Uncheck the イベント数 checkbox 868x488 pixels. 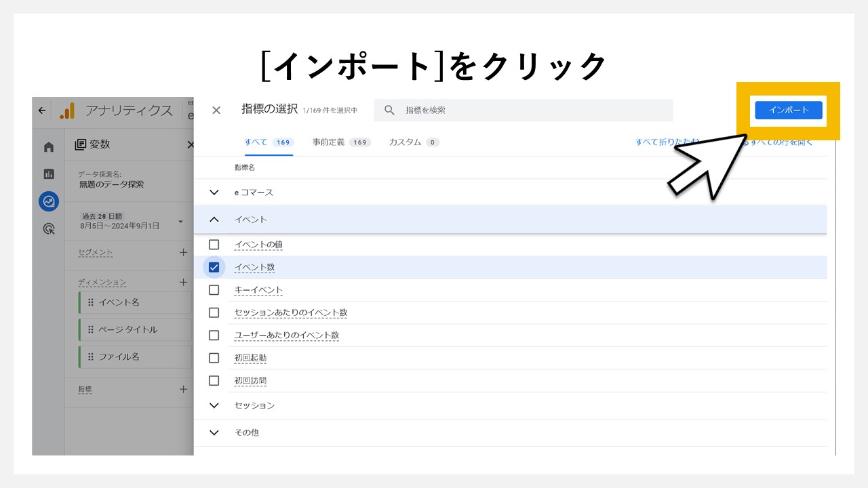[214, 267]
